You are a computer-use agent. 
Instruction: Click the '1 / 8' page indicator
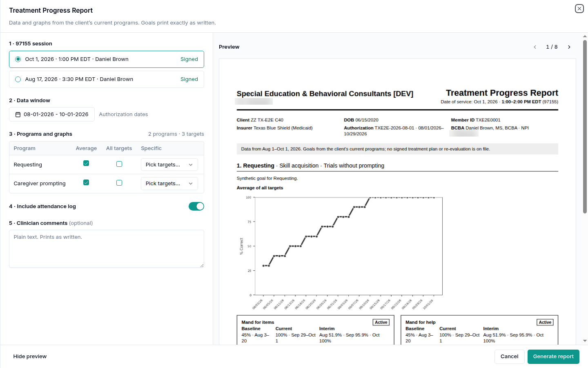552,47
